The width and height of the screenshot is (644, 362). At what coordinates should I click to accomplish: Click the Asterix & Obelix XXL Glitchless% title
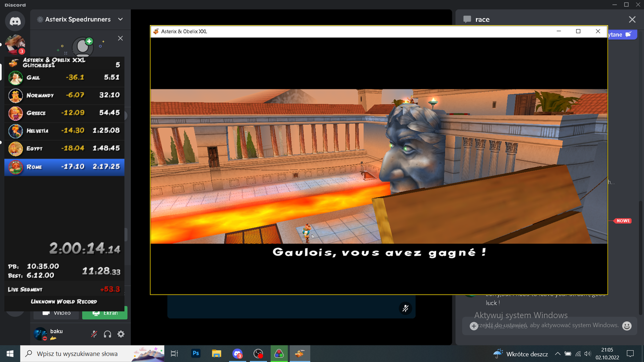(x=54, y=62)
